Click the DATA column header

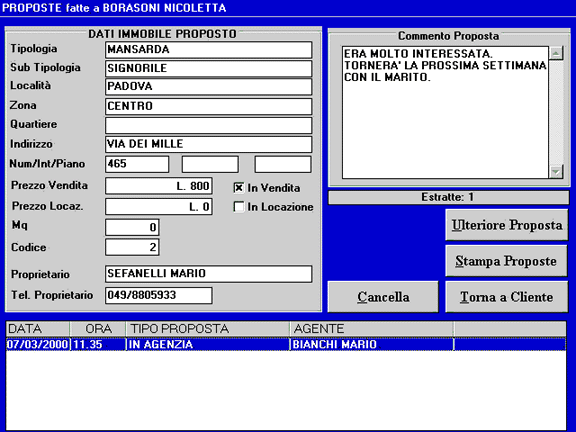[x=38, y=328]
